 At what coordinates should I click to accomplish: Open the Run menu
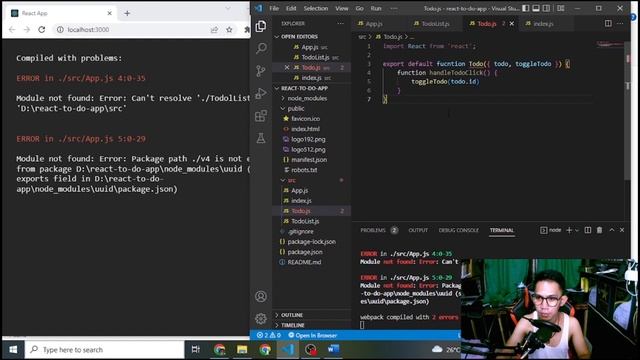(376, 8)
